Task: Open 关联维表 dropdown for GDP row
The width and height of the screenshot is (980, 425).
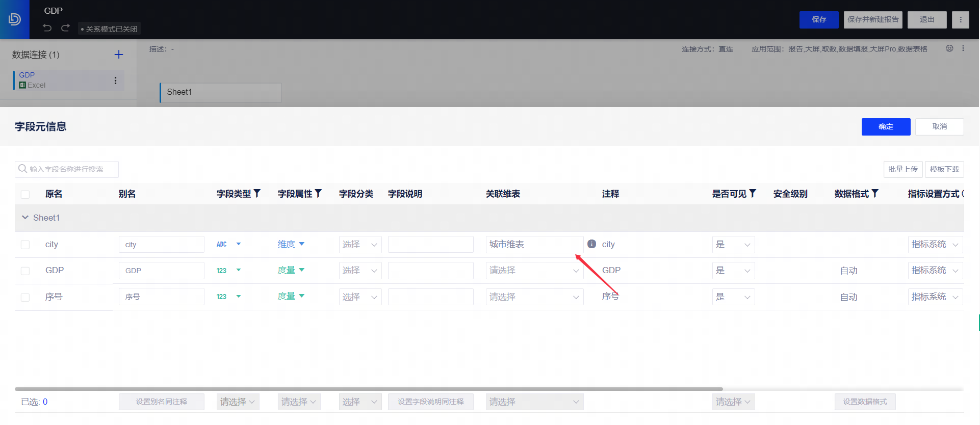Action: click(534, 271)
